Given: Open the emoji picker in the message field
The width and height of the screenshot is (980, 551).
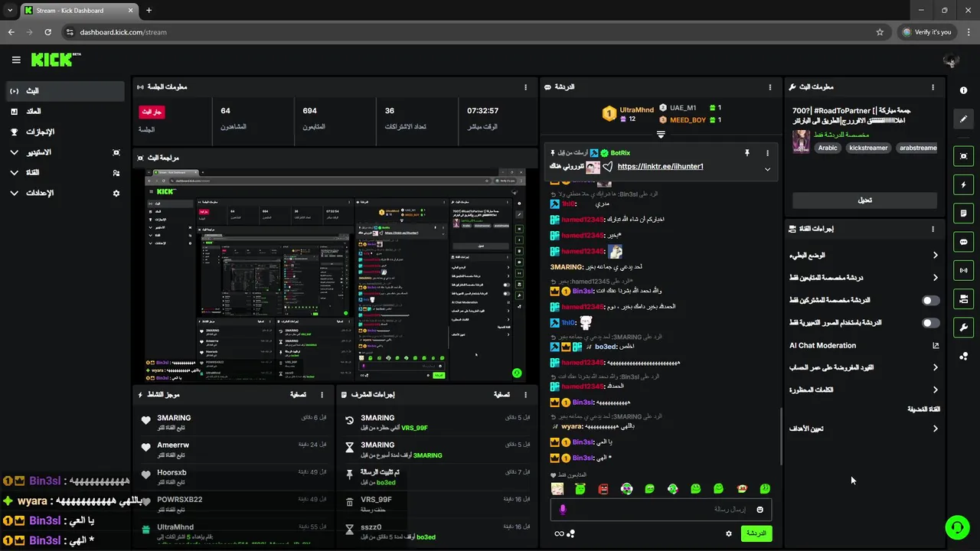Looking at the screenshot, I should click(760, 510).
